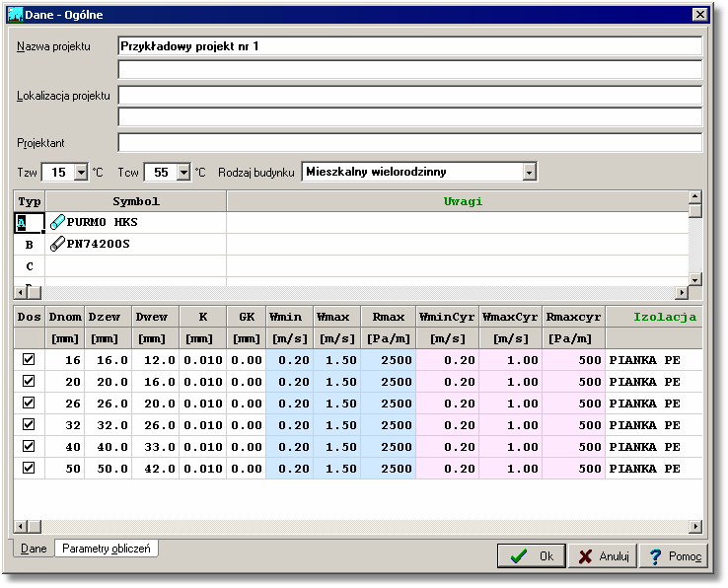Select the type B row cell
The width and height of the screenshot is (728, 588).
tap(30, 245)
